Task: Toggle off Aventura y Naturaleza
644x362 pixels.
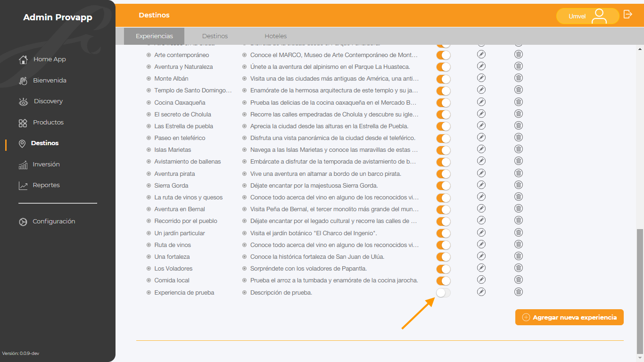Action: point(443,67)
